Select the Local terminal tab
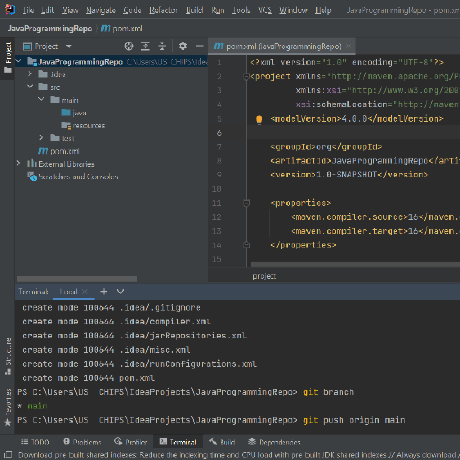Viewport: 460px width, 460px height. coord(68,292)
